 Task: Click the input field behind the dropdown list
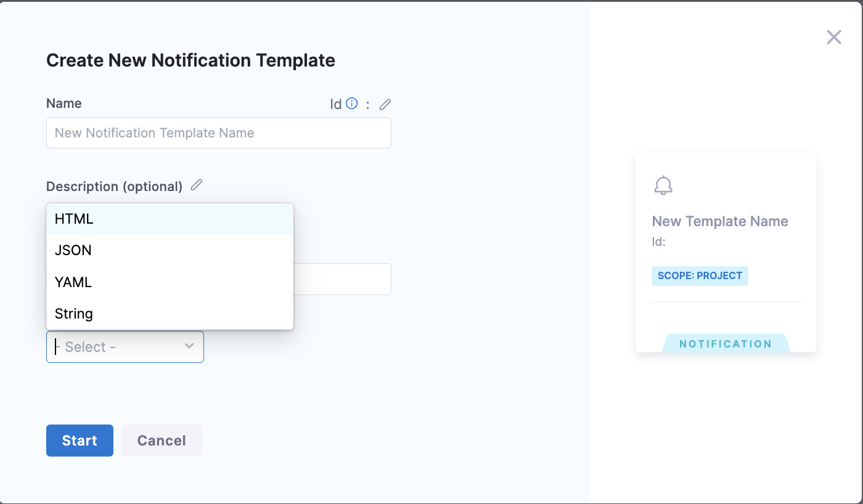[x=342, y=279]
